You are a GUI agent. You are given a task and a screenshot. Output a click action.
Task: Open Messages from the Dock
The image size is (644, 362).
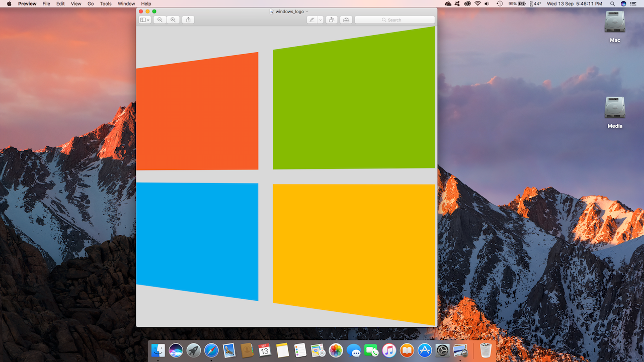click(354, 350)
